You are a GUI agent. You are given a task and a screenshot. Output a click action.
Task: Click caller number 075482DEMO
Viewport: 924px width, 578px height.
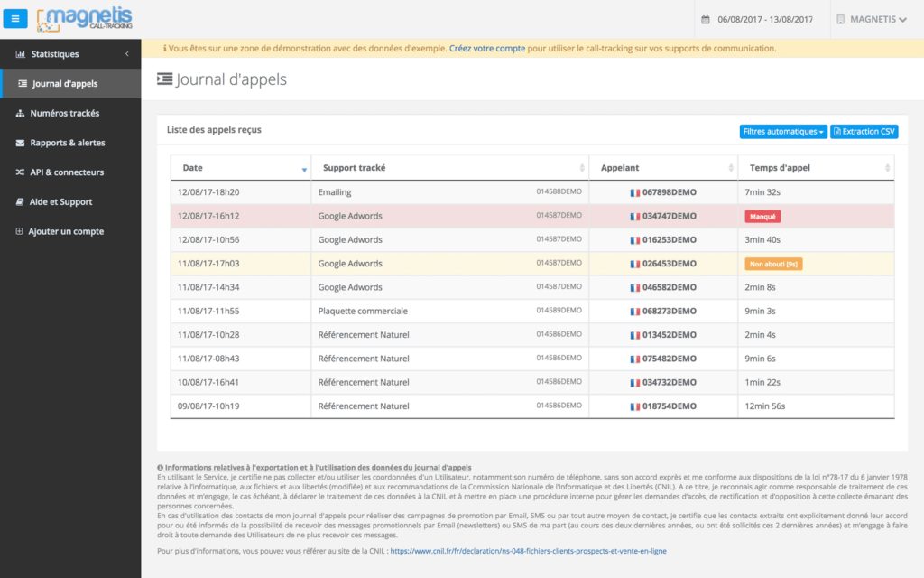669,359
